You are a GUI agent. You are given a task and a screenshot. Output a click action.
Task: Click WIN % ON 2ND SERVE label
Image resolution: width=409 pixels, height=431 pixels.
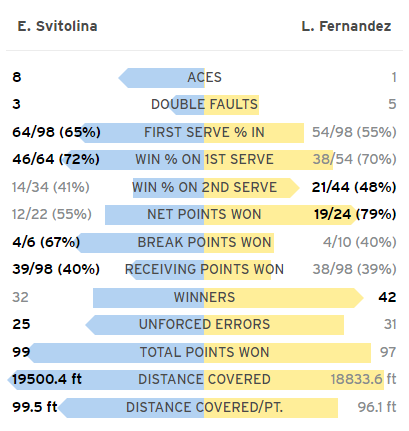pyautogui.click(x=204, y=187)
